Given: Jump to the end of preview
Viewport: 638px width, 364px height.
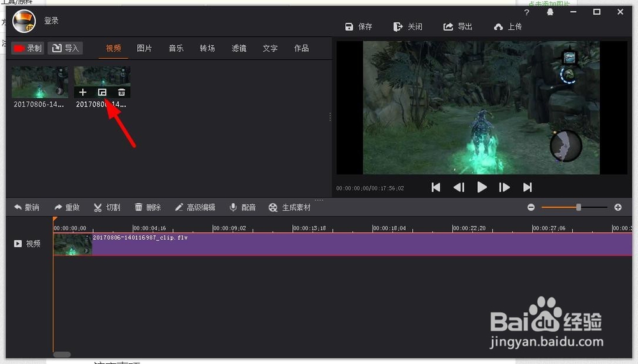Looking at the screenshot, I should [528, 187].
